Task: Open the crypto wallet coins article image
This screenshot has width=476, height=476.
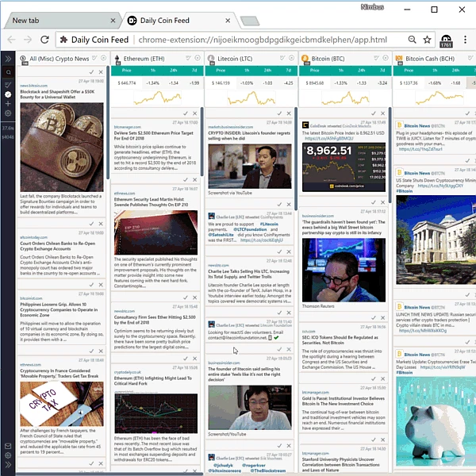Action: [62, 147]
